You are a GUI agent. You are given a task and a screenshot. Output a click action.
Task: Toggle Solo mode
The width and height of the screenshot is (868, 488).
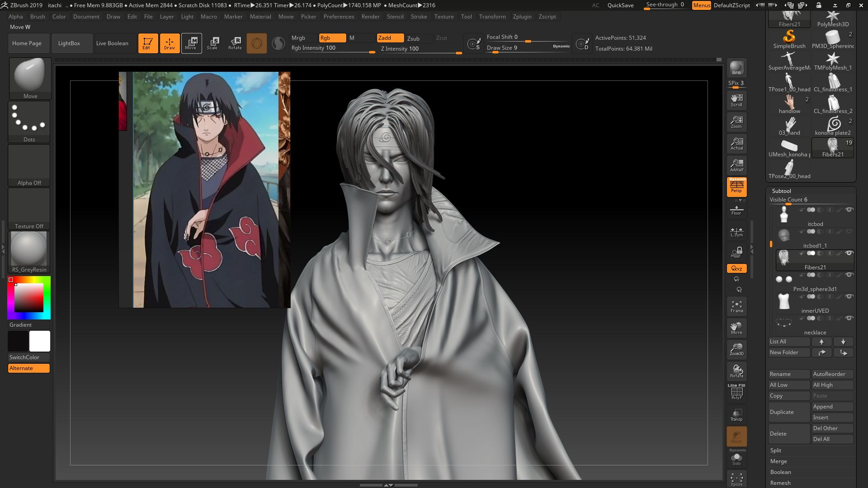[x=736, y=458]
